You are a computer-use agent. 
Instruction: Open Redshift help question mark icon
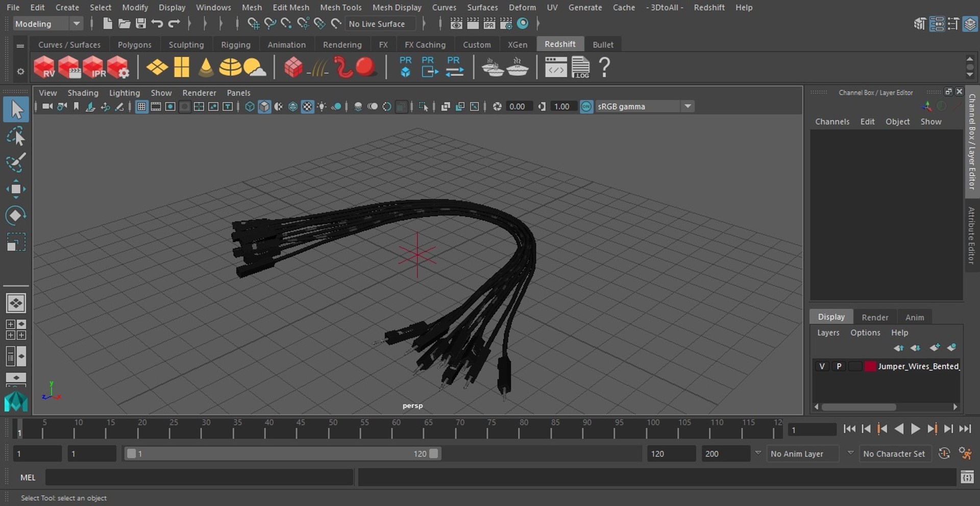click(604, 67)
